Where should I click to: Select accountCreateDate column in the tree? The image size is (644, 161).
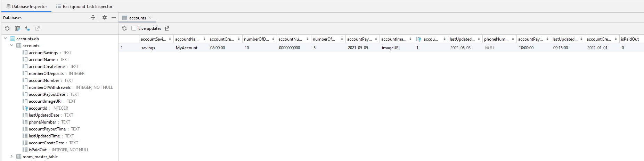(46, 143)
